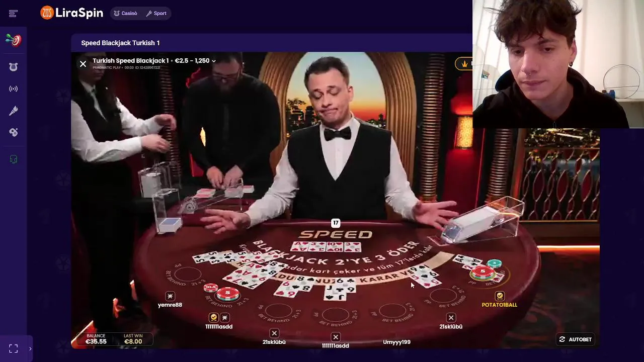
Task: Open the hamburger menu in top left
Action: 14,14
